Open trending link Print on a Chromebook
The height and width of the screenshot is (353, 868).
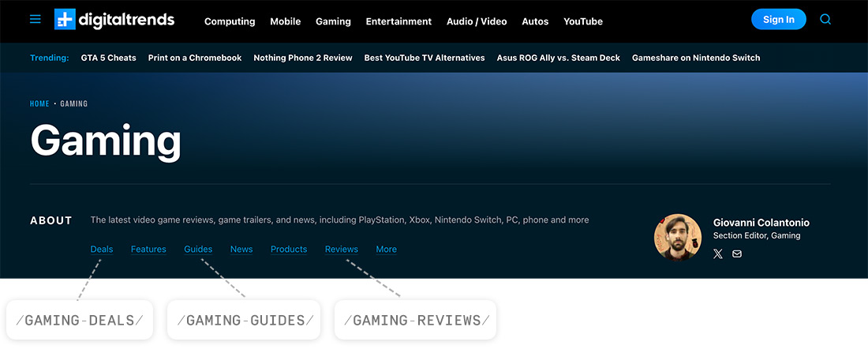pos(195,58)
